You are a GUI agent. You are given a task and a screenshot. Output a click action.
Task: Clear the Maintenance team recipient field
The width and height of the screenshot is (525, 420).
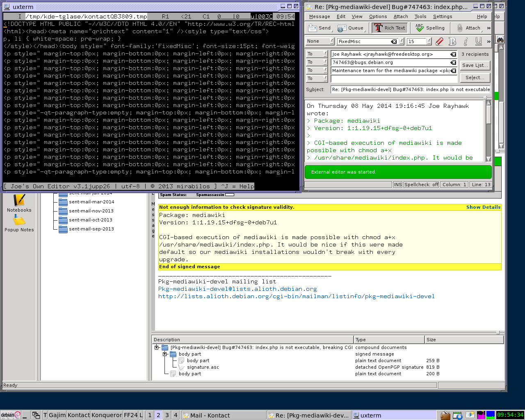[453, 71]
